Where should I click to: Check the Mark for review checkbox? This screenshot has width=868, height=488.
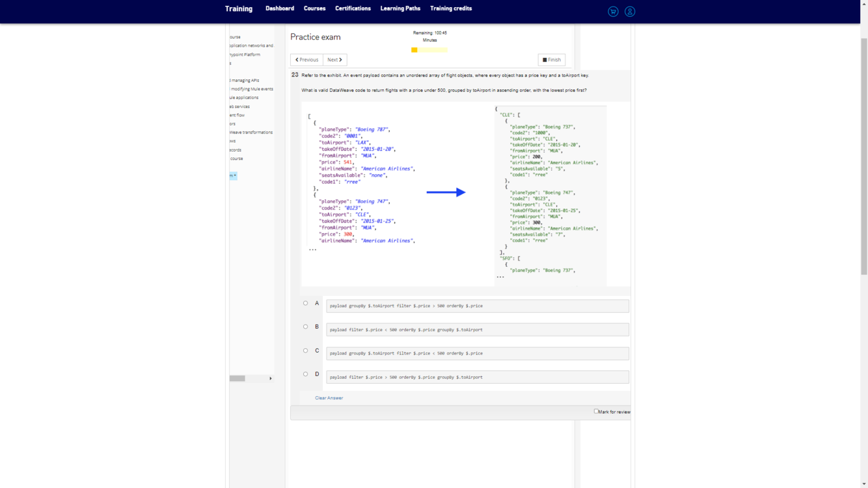(596, 411)
